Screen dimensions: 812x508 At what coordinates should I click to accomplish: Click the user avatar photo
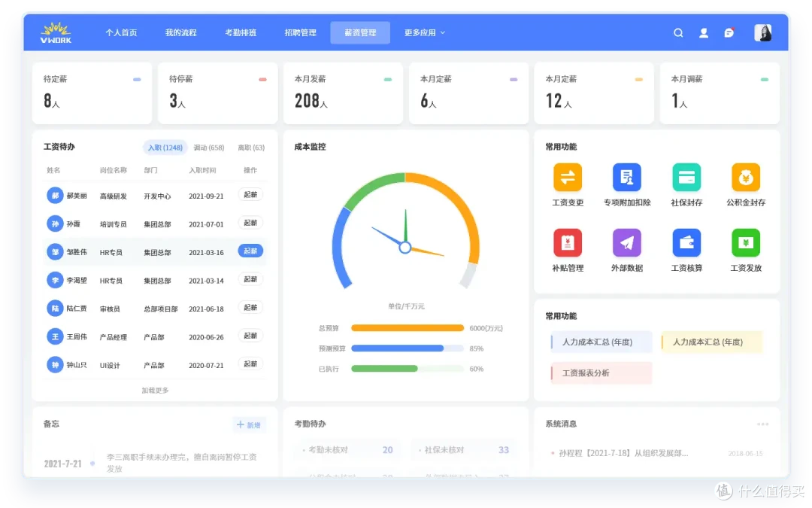pyautogui.click(x=763, y=32)
